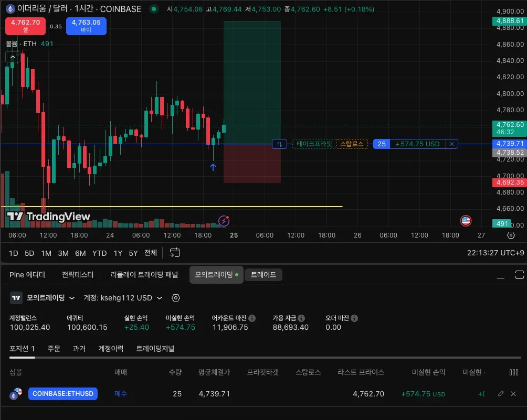Screen dimensions: 527x420
Task: Open paper trading account settings hexagon icon
Action: tap(176, 298)
